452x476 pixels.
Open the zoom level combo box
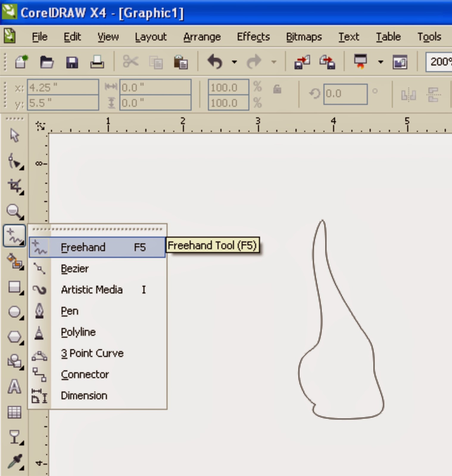(x=439, y=62)
